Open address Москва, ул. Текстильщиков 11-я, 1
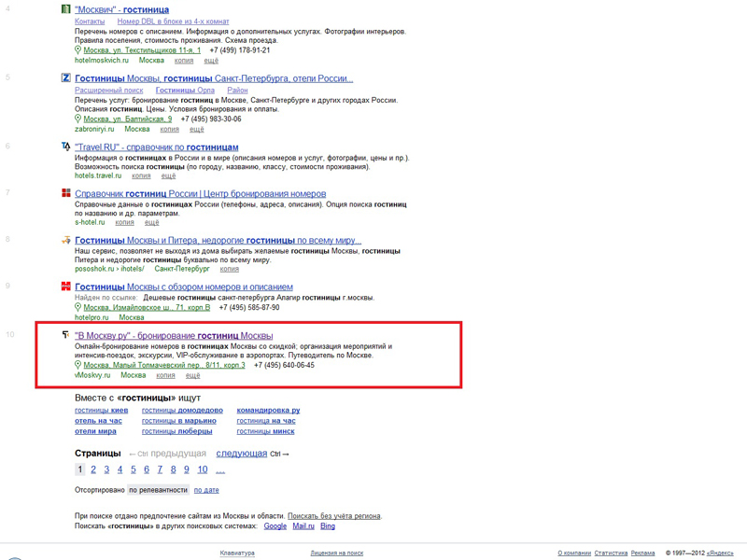The width and height of the screenshot is (747, 560). tap(142, 50)
